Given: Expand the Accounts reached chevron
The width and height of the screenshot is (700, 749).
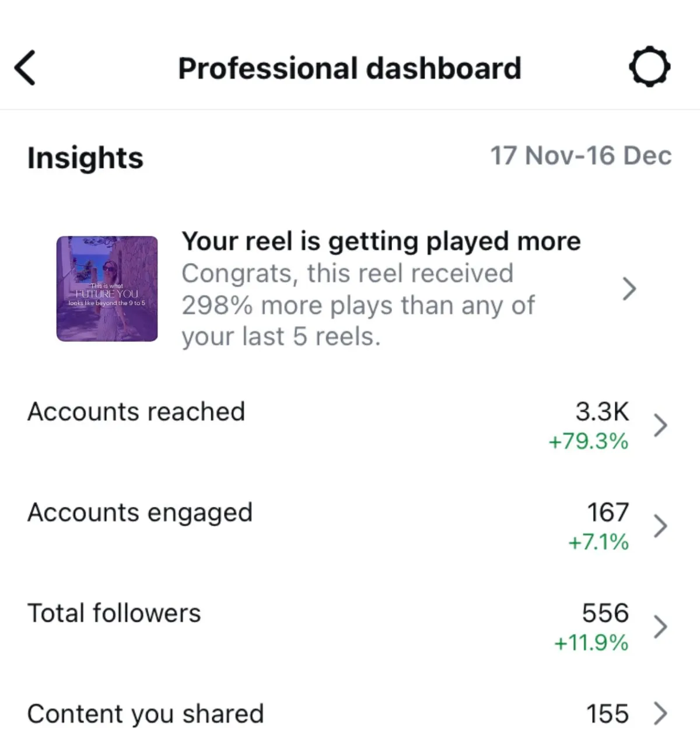Looking at the screenshot, I should coord(660,425).
